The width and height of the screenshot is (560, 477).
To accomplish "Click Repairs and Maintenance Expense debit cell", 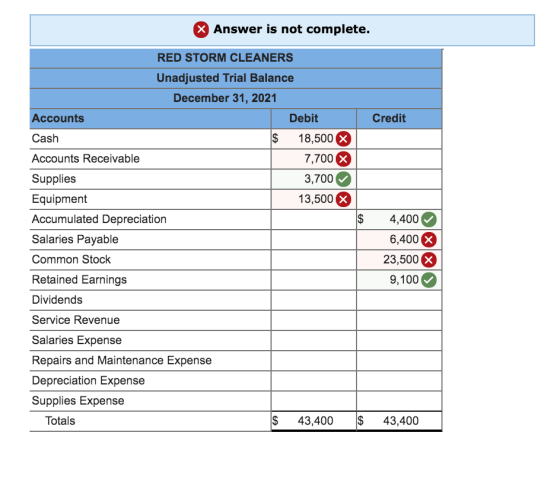I will [314, 361].
